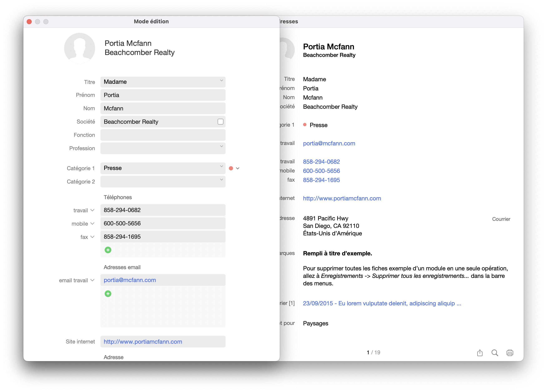Add a new phone number with green plus
547x392 pixels.
pos(108,250)
